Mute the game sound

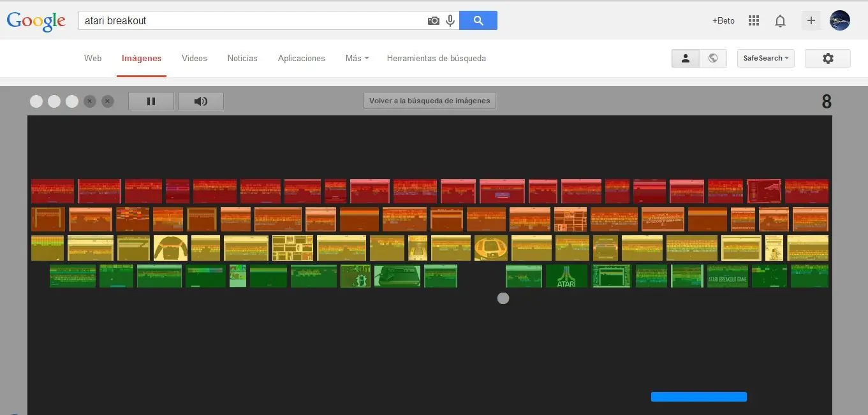[201, 101]
